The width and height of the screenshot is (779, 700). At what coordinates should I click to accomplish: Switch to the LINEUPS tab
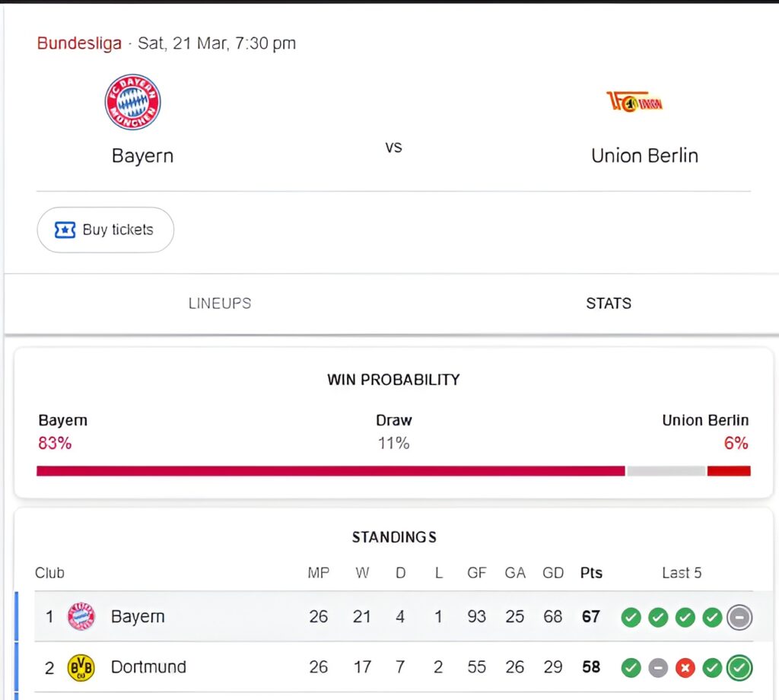[219, 303]
